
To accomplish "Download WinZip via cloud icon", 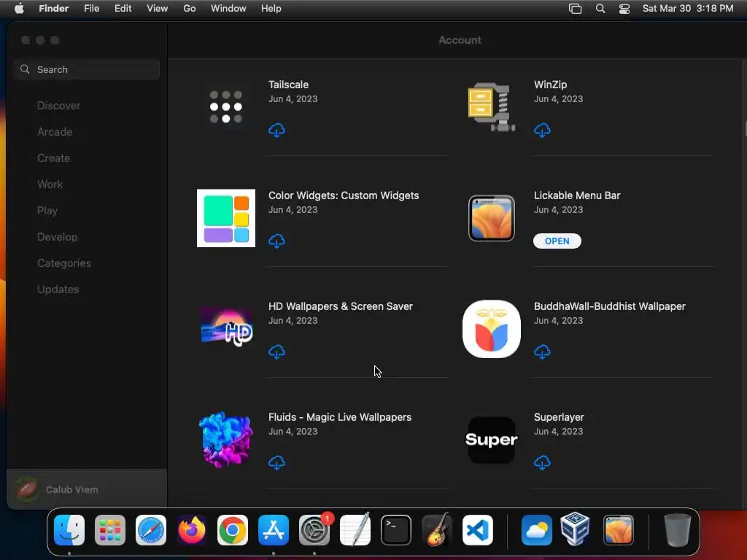I will pos(542,130).
